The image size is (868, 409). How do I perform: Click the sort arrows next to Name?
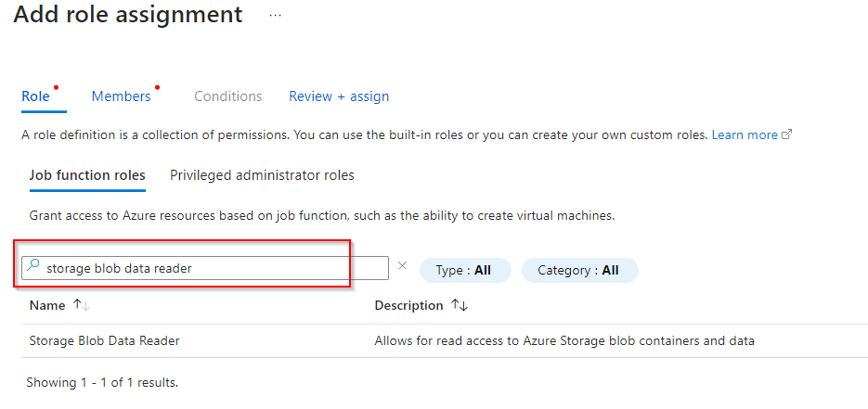[x=80, y=305]
